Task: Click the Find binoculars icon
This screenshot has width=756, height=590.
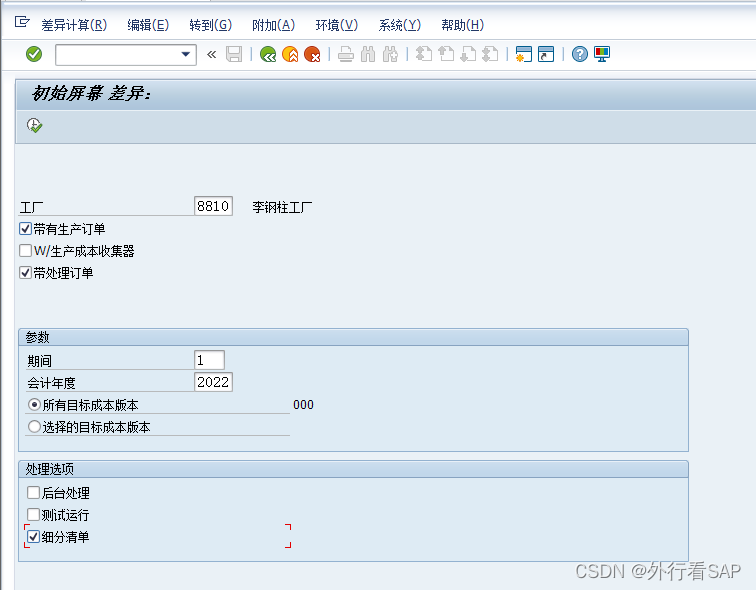Action: click(368, 54)
